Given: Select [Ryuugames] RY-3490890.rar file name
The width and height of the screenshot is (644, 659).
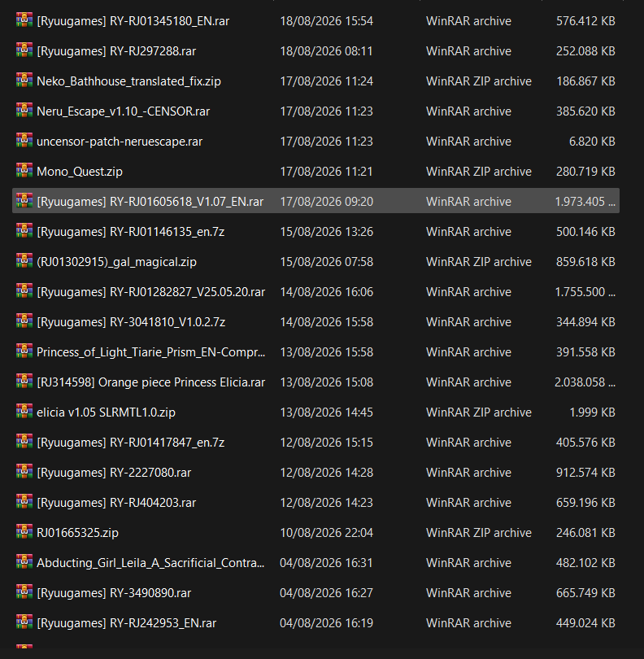Looking at the screenshot, I should (x=114, y=593).
